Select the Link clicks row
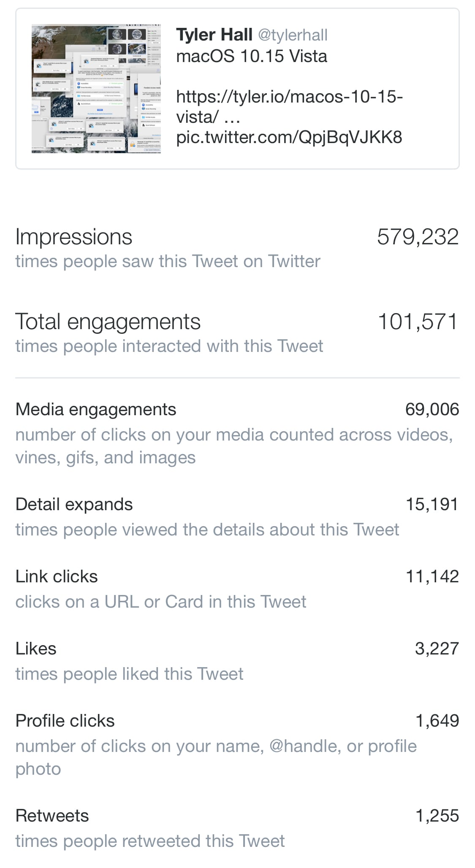 [x=56, y=576]
